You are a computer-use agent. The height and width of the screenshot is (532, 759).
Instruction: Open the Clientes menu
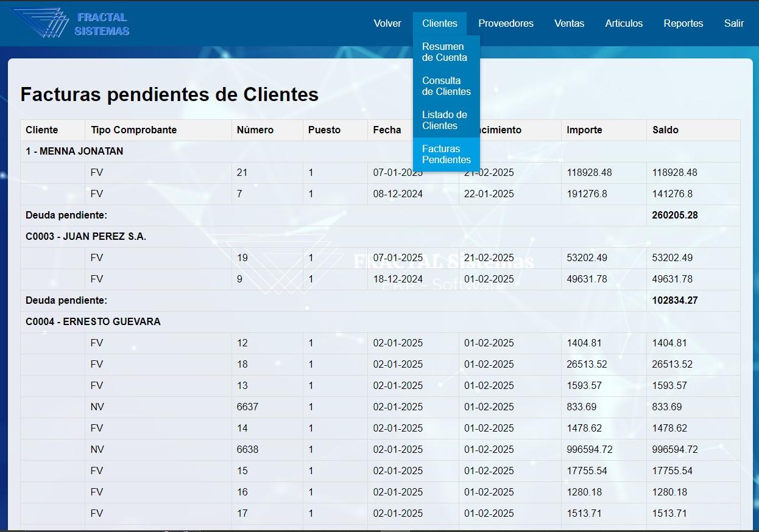click(x=439, y=23)
